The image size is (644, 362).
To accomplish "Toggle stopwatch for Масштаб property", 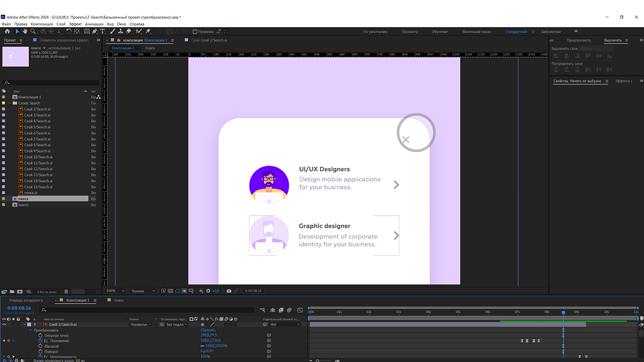I will 40,346.
